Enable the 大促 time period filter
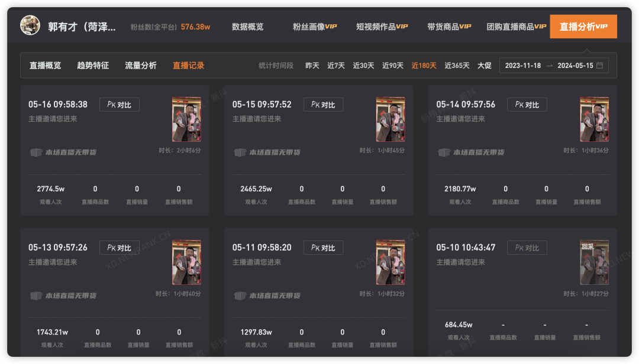Screen dimensions: 639x364 [x=483, y=66]
